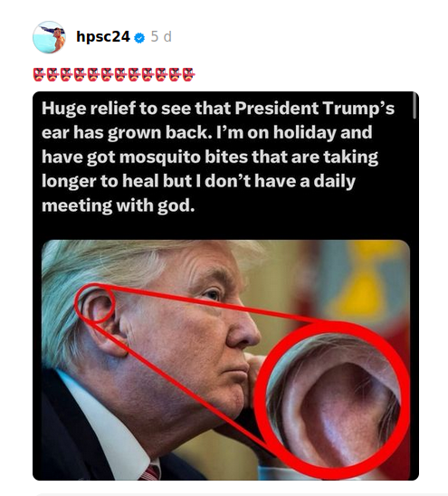Click the last red goblin emoji
The height and width of the screenshot is (496, 448).
[188, 74]
